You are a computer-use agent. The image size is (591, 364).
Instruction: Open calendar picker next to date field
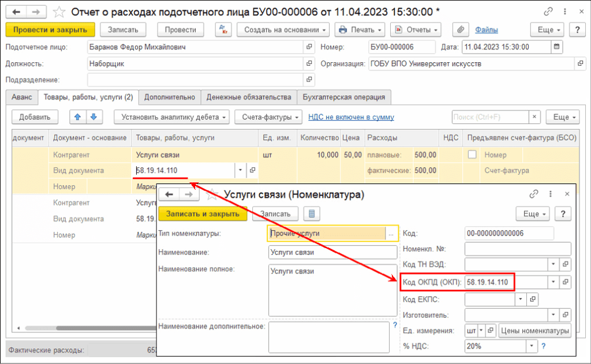click(x=556, y=47)
